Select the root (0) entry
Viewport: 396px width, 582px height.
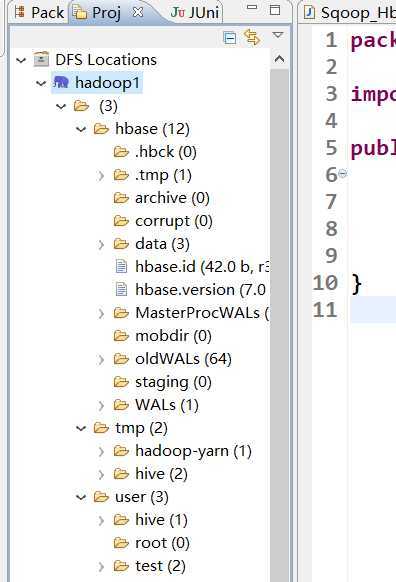163,543
